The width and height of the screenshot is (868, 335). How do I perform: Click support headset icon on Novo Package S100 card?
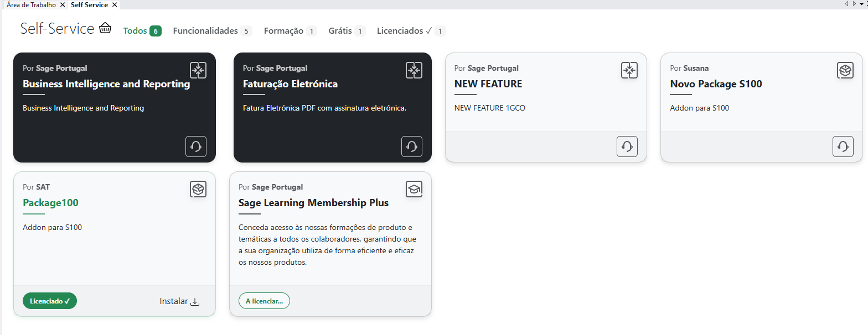click(x=843, y=146)
